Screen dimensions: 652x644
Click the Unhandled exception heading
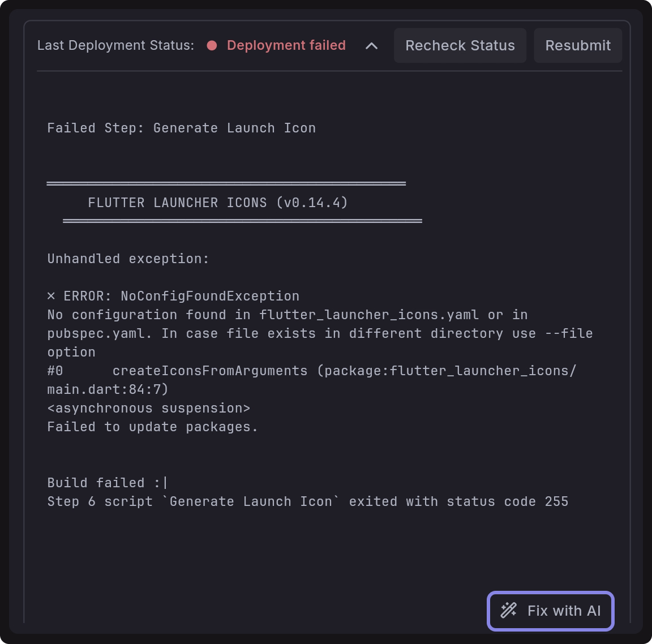click(x=128, y=259)
